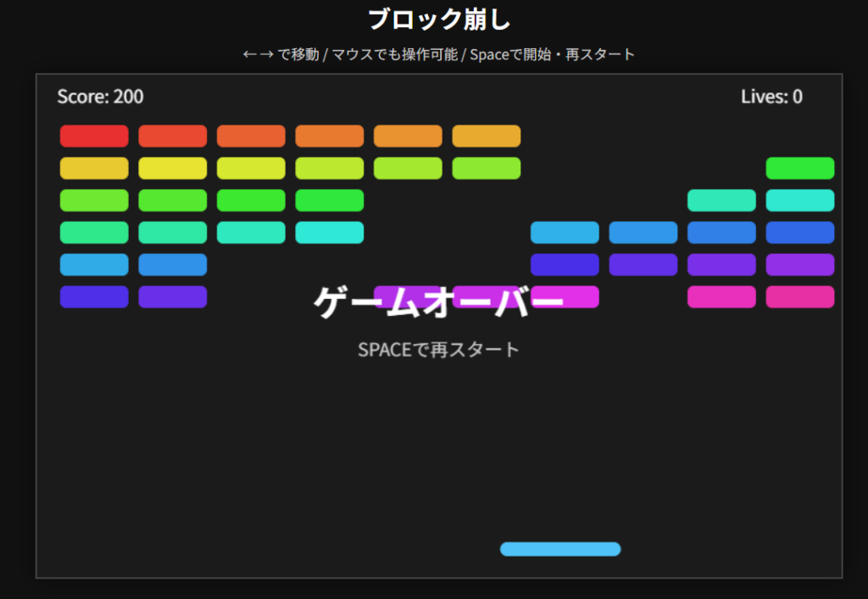
Task: Click the indigo block starting the bottom row
Action: click(x=94, y=297)
